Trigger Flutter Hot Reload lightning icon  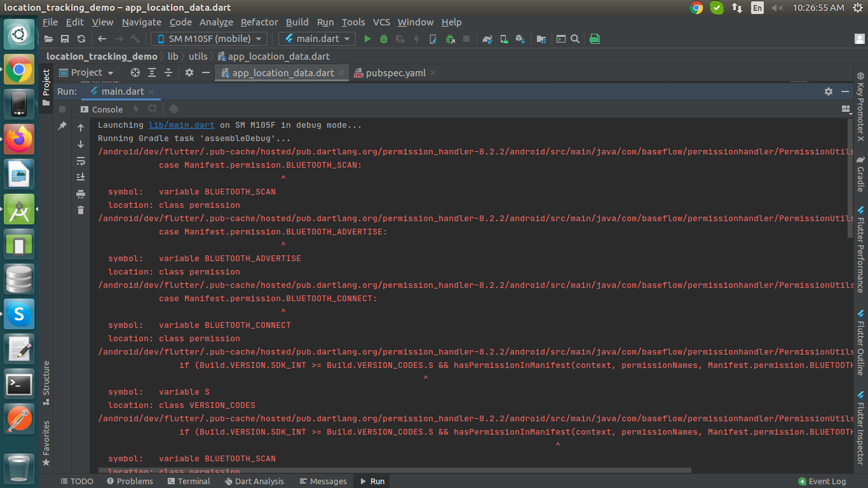(417, 39)
